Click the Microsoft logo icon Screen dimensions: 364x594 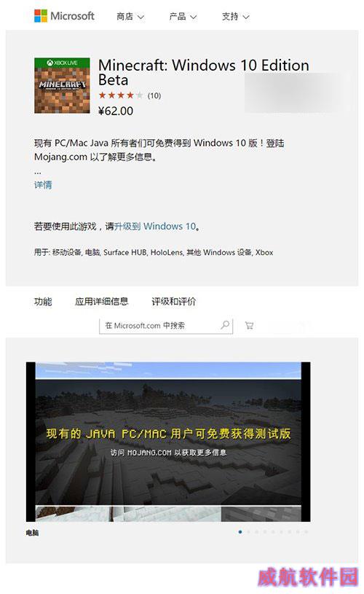[41, 16]
